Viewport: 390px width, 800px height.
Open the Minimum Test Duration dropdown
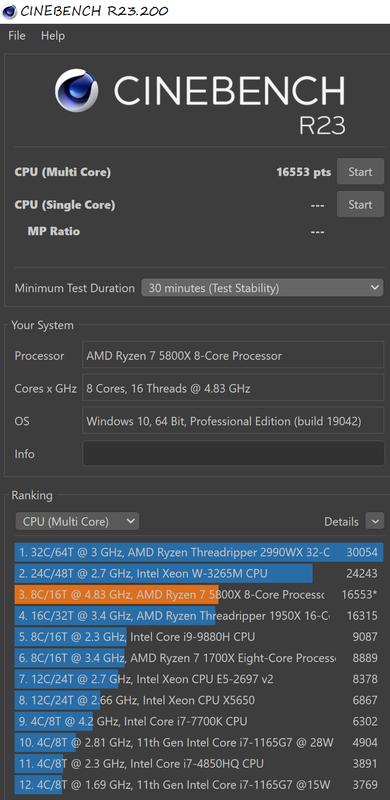point(262,288)
